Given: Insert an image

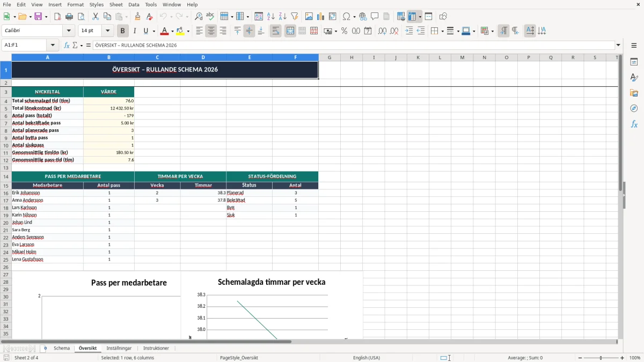Looking at the screenshot, I should click(309, 17).
